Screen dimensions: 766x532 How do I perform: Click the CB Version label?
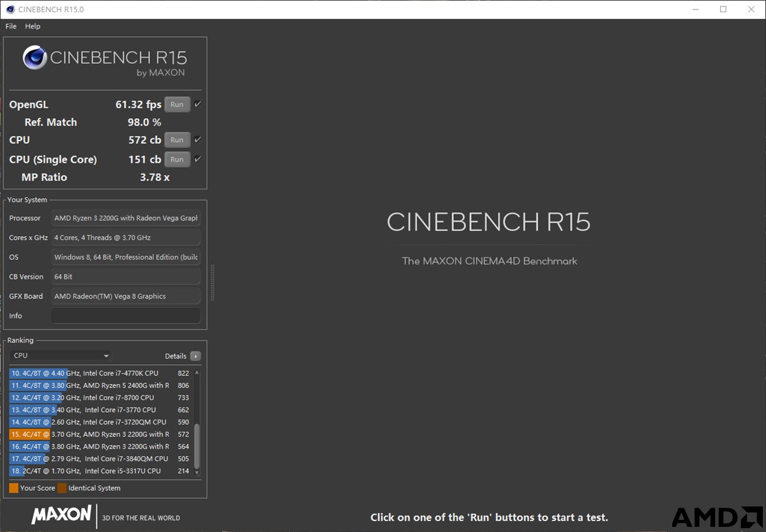tap(26, 277)
